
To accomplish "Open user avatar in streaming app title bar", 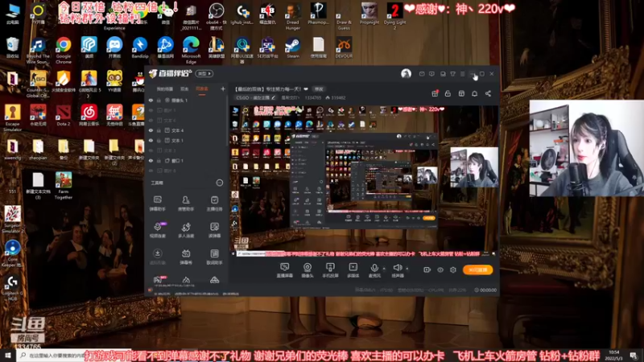I will 406,73.
